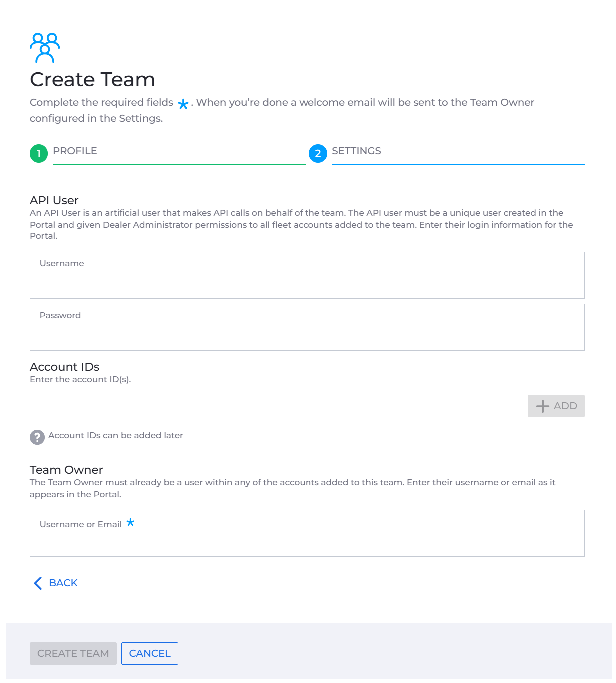
Task: Click the green step 1 circle
Action: [x=39, y=153]
